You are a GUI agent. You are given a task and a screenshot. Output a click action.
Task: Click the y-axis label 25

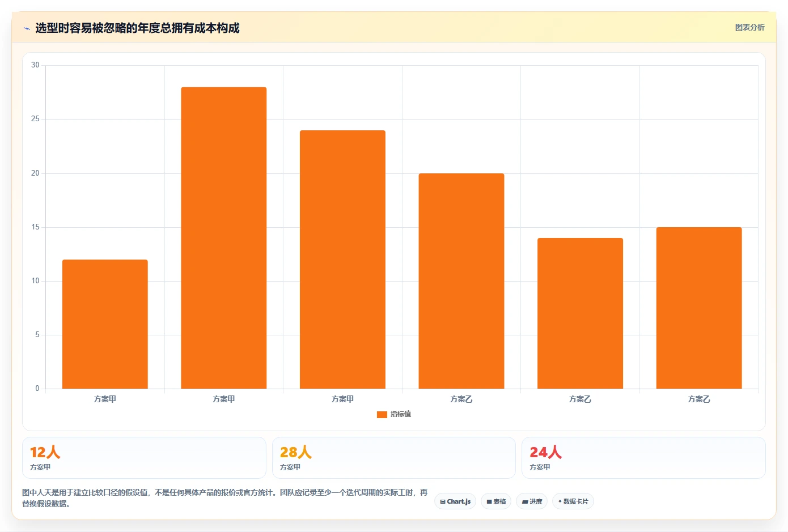coord(35,119)
